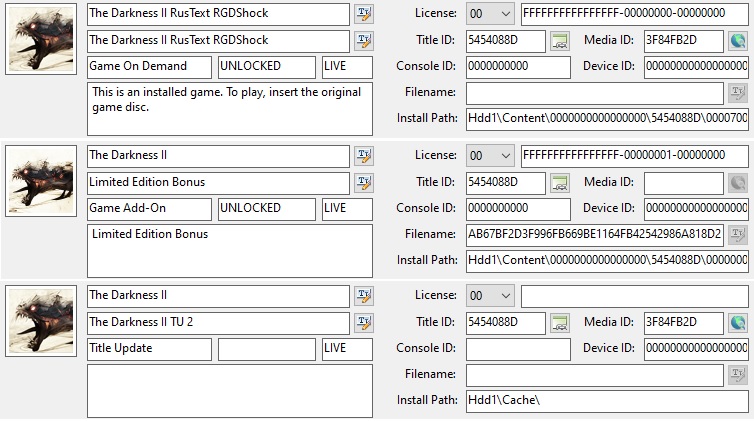Image resolution: width=754 pixels, height=421 pixels.
Task: Click description 'This is an installed game' box
Action: [x=230, y=109]
